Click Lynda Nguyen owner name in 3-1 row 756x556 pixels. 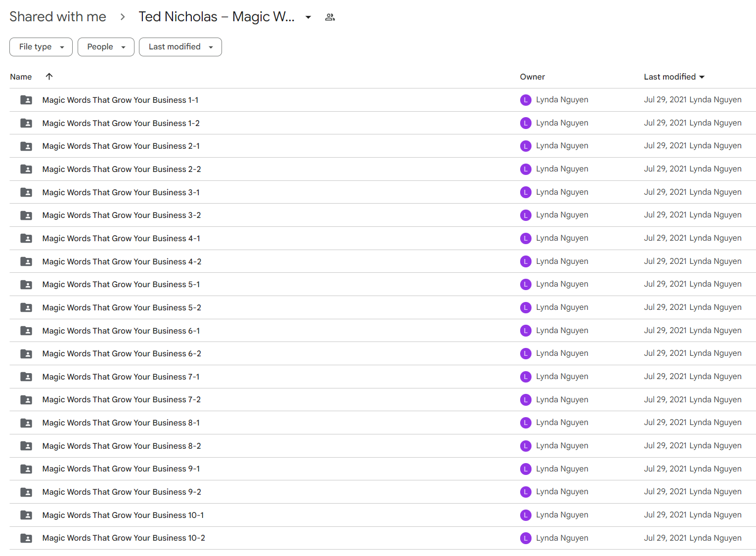(x=562, y=192)
